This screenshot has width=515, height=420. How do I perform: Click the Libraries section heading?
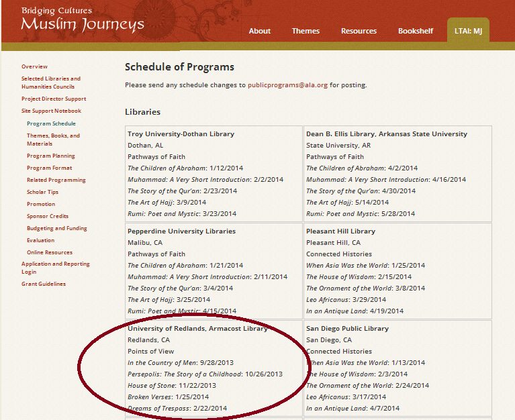click(x=142, y=112)
